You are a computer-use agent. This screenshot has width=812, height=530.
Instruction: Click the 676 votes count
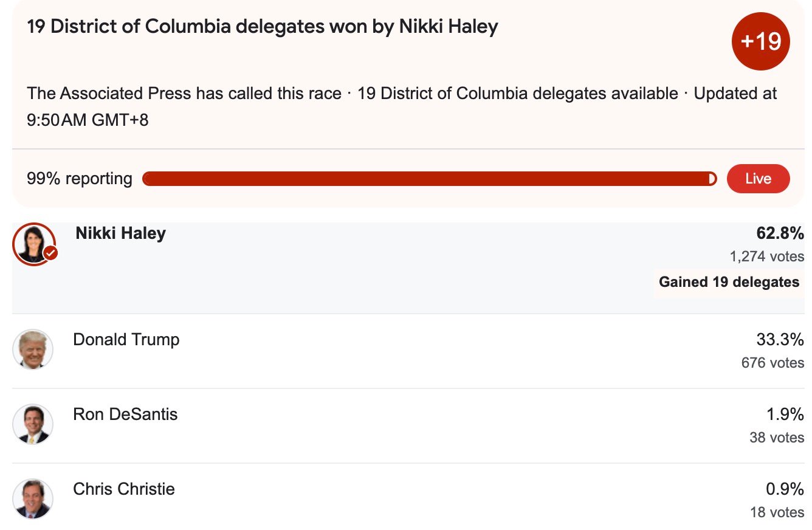[772, 363]
